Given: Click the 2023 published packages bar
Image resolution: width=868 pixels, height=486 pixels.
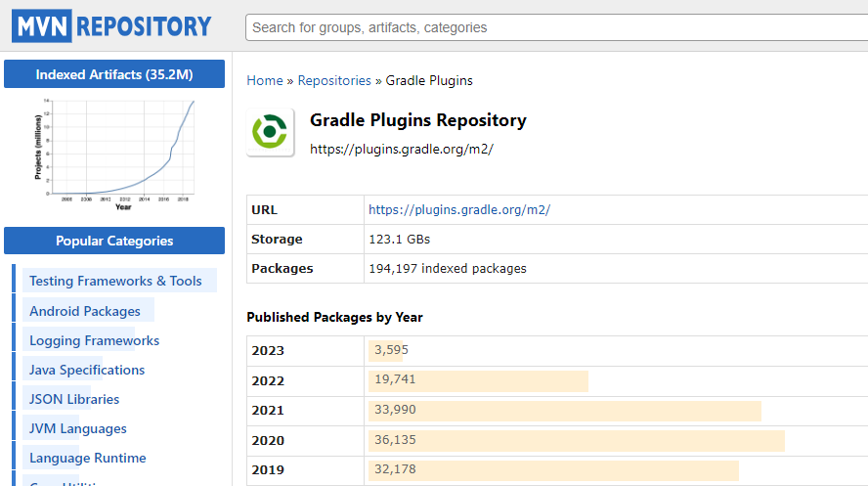Looking at the screenshot, I should point(385,350).
